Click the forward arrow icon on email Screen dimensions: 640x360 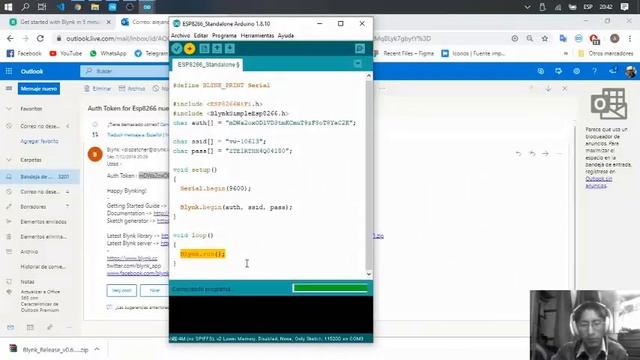[545, 153]
